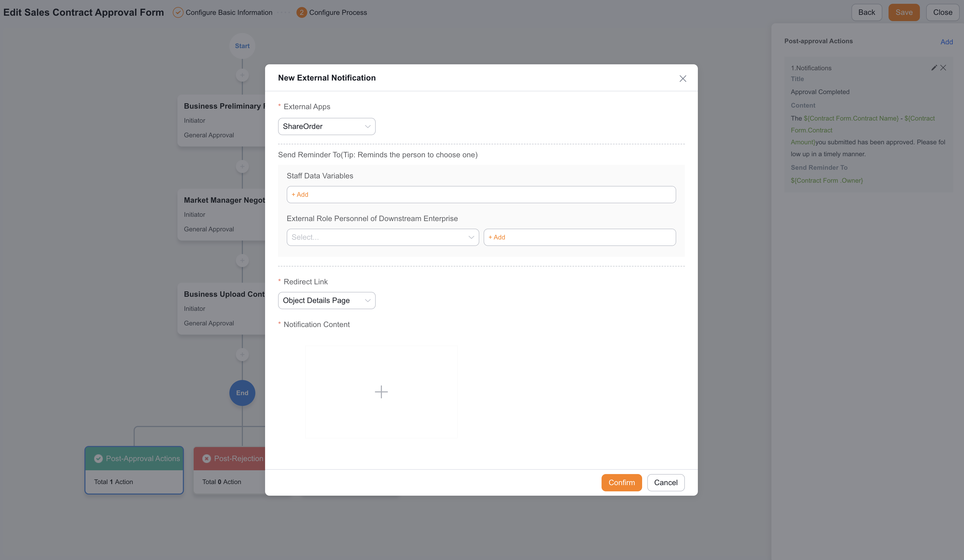This screenshot has width=964, height=560.
Task: Select the Post-Approval Actions card
Action: pos(134,470)
